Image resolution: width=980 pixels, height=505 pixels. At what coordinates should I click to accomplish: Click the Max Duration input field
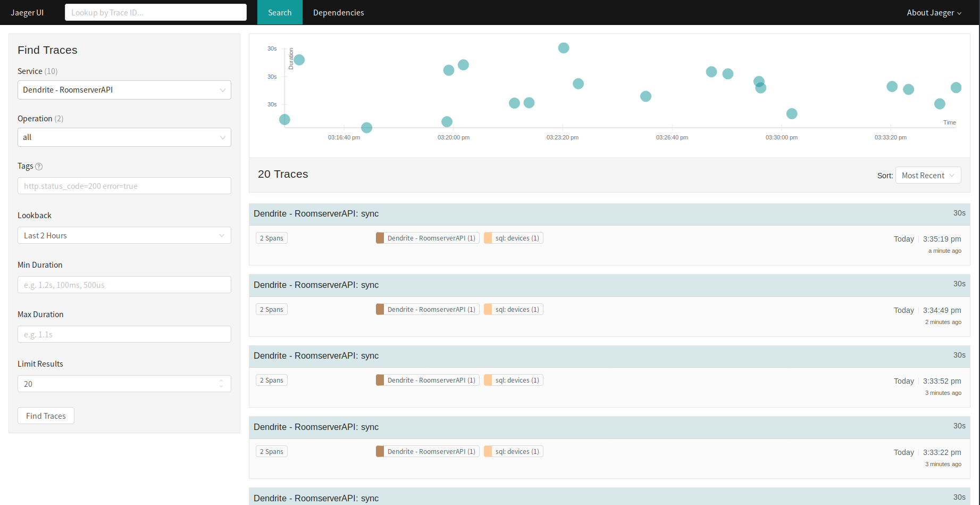pos(124,335)
